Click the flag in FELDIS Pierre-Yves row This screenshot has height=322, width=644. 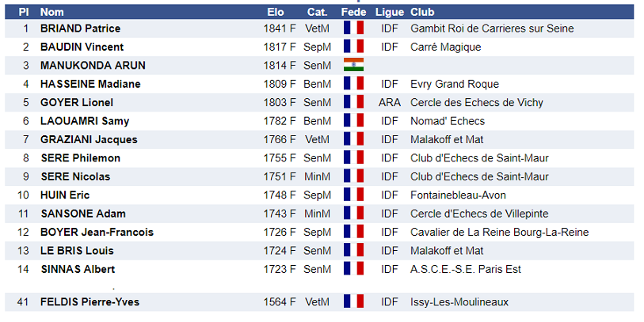tap(353, 301)
